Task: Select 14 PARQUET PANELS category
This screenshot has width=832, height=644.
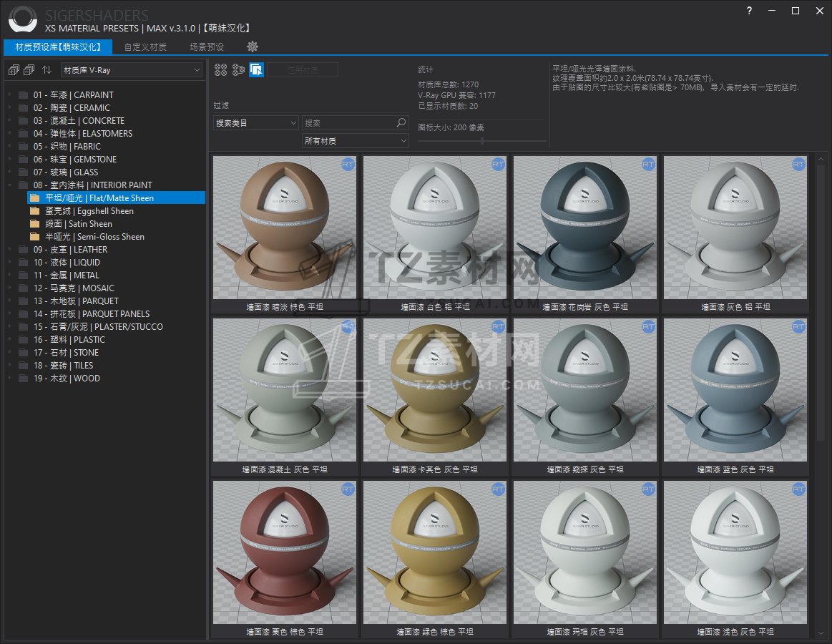Action: point(92,313)
